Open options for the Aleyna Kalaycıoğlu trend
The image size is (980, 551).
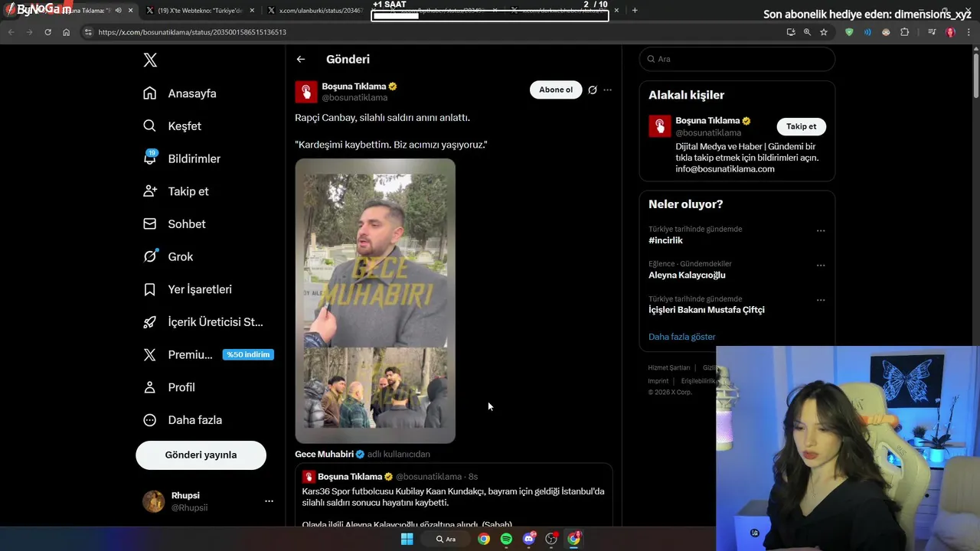click(821, 266)
